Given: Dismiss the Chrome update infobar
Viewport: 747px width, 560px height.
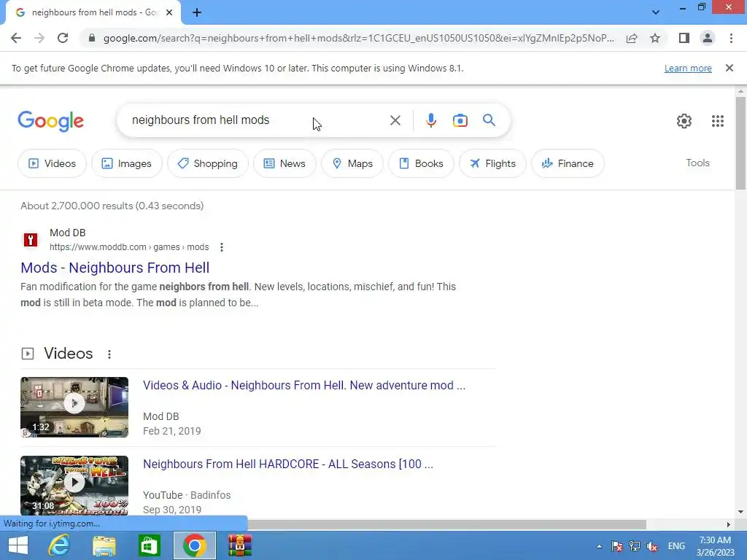Looking at the screenshot, I should [729, 68].
